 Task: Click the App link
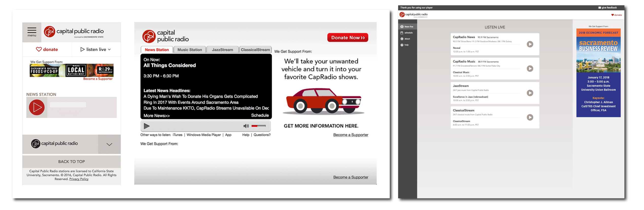click(x=228, y=135)
